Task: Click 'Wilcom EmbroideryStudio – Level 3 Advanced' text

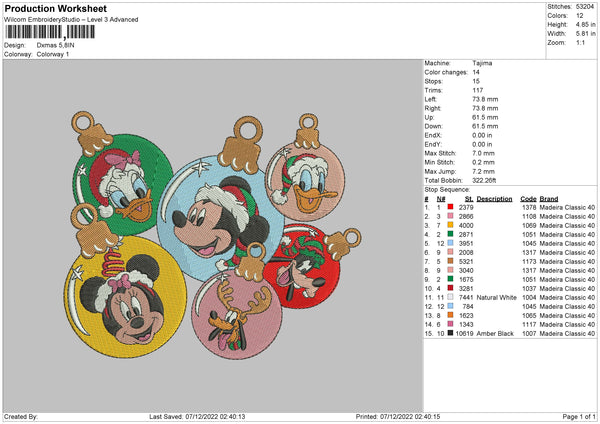Action: [x=71, y=20]
